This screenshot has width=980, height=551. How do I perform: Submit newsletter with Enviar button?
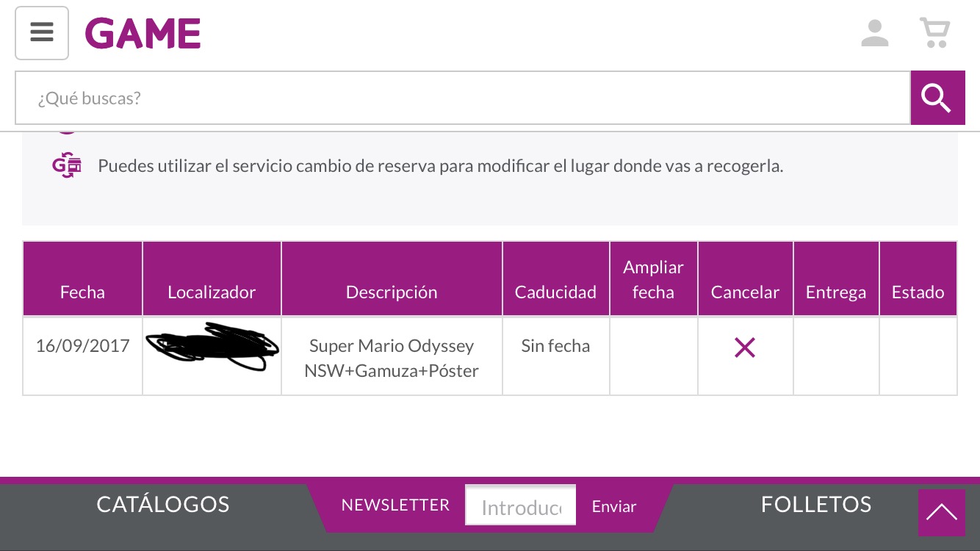(x=614, y=506)
